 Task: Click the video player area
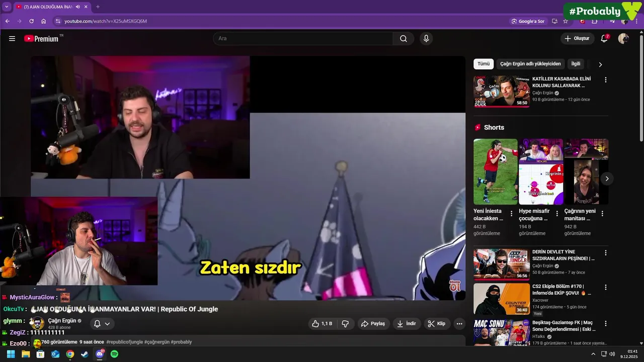pyautogui.click(x=248, y=178)
